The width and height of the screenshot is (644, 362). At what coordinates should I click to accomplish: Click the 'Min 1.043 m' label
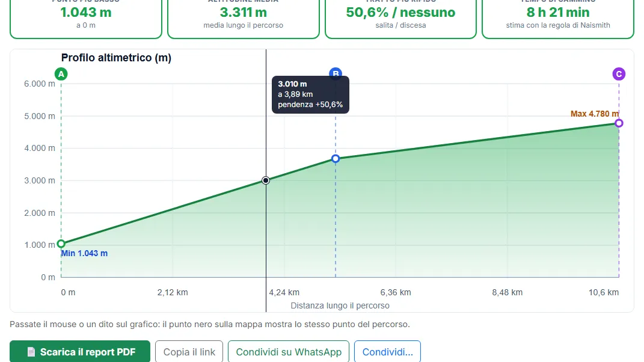(84, 254)
